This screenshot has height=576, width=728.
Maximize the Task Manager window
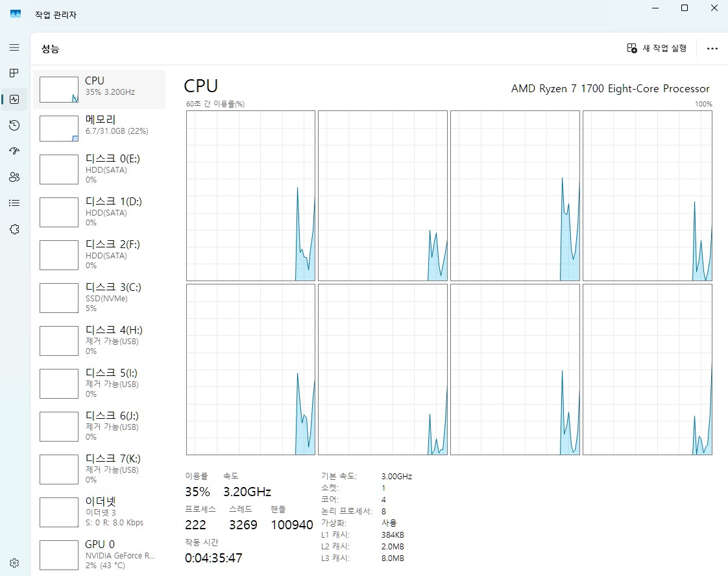pos(685,8)
